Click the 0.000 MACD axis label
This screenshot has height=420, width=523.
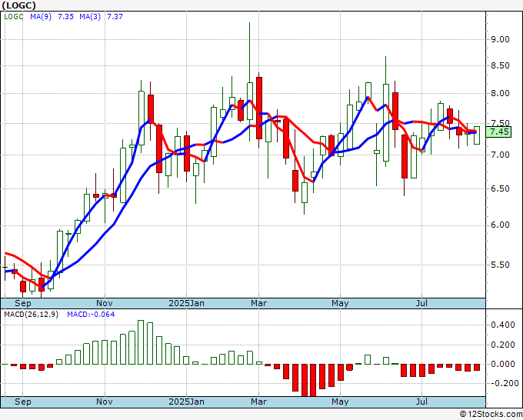[x=503, y=364]
